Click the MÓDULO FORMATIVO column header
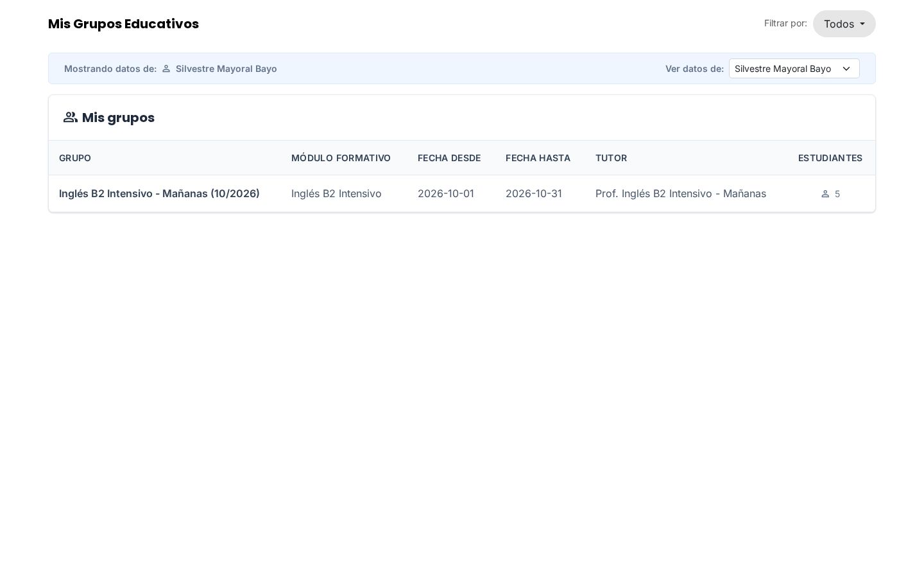This screenshot has height=578, width=924. pos(341,158)
